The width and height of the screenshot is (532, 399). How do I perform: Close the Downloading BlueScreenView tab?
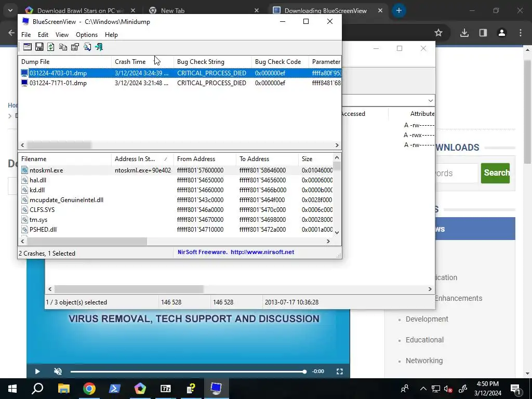pyautogui.click(x=380, y=10)
